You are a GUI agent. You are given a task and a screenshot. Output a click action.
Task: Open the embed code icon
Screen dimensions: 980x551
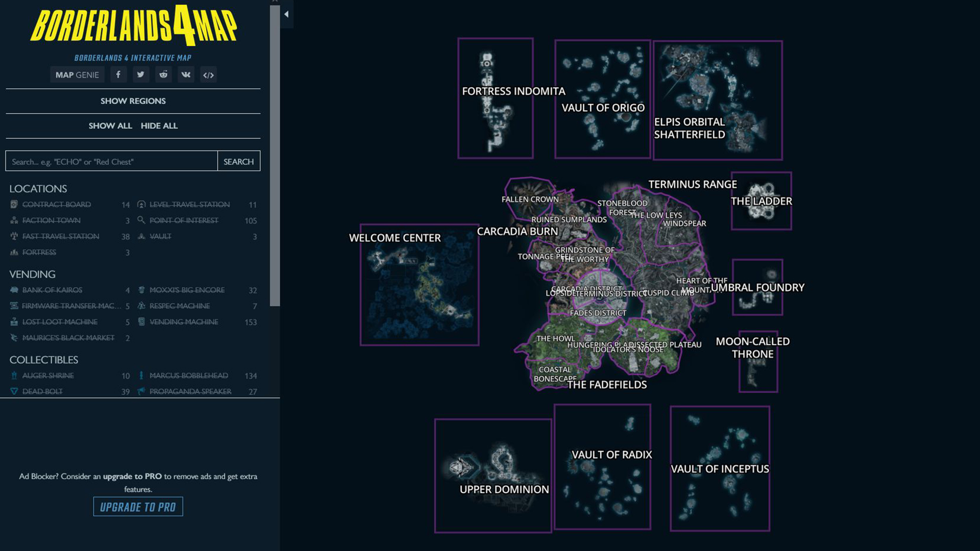click(x=208, y=74)
